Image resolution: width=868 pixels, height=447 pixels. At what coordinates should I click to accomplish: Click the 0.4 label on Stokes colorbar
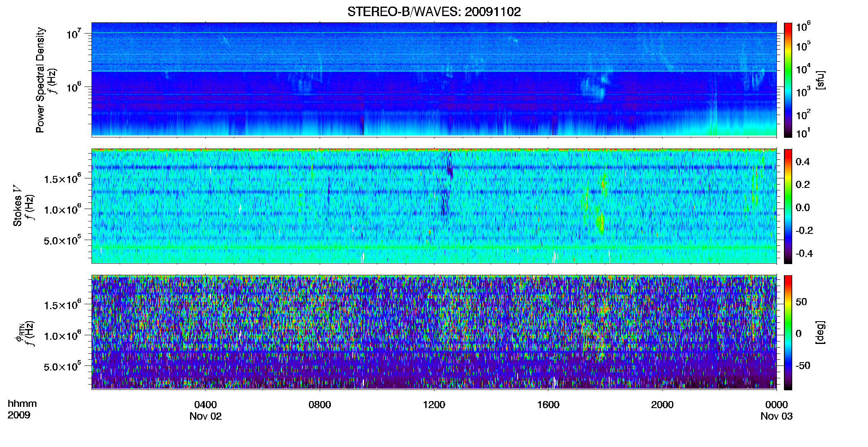point(803,161)
